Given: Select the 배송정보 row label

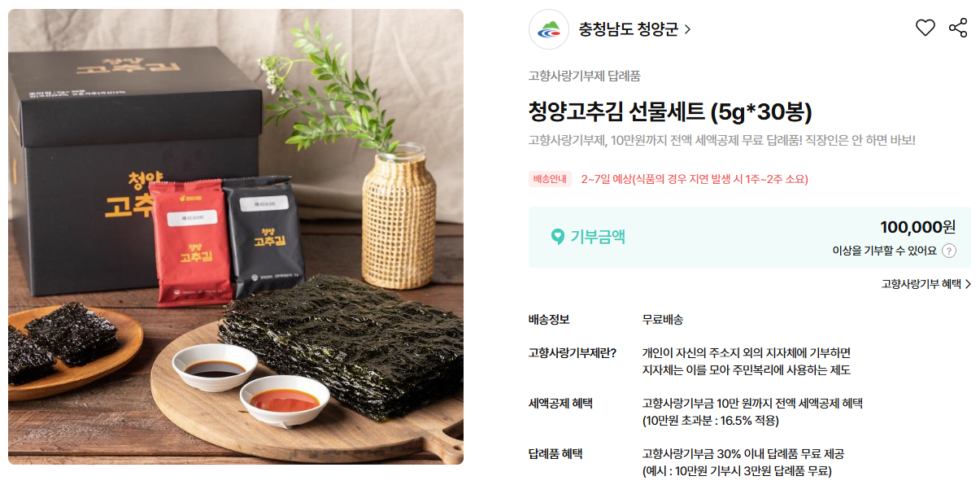Looking at the screenshot, I should (549, 320).
